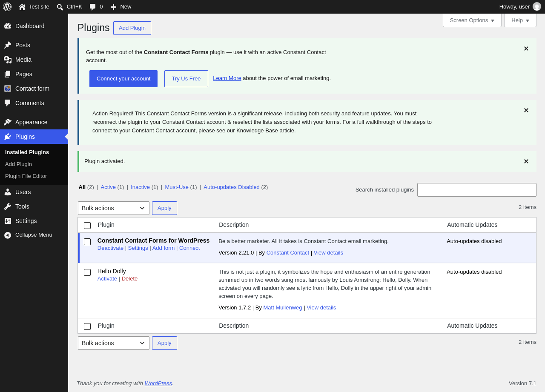545x392 pixels.
Task: Filter plugins by Must-Use
Action: tap(177, 187)
